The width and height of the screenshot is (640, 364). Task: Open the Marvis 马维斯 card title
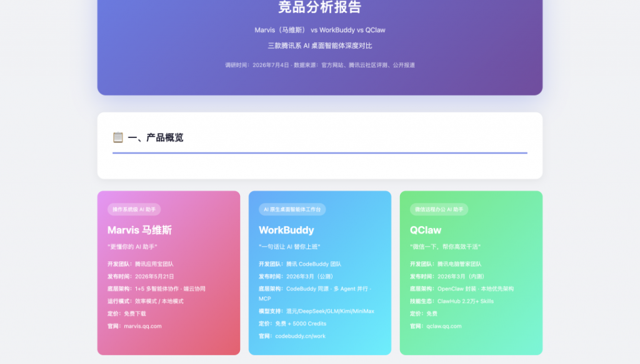tap(139, 230)
